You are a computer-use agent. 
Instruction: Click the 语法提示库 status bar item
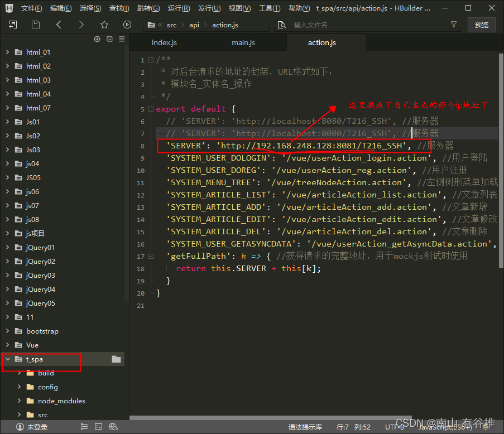[305, 427]
